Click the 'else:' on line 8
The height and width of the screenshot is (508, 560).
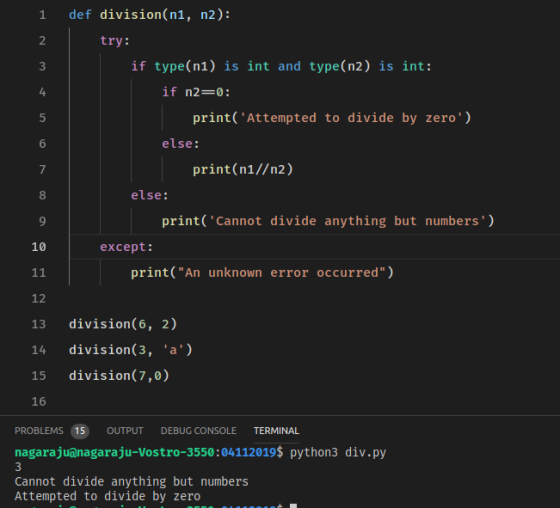pyautogui.click(x=150, y=195)
